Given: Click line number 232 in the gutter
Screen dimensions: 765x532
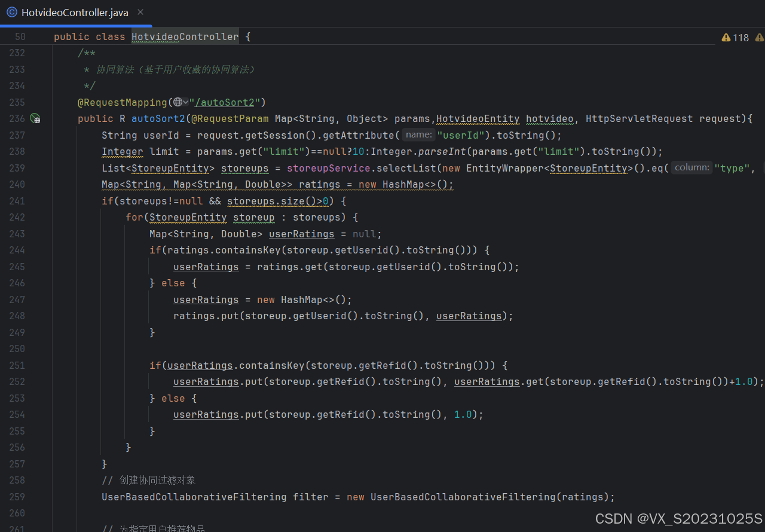Looking at the screenshot, I should tap(17, 53).
